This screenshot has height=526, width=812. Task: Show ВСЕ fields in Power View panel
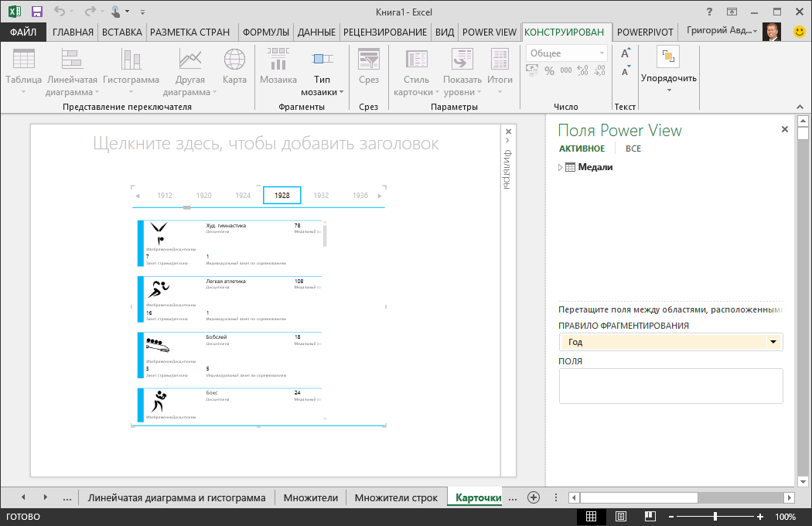633,149
